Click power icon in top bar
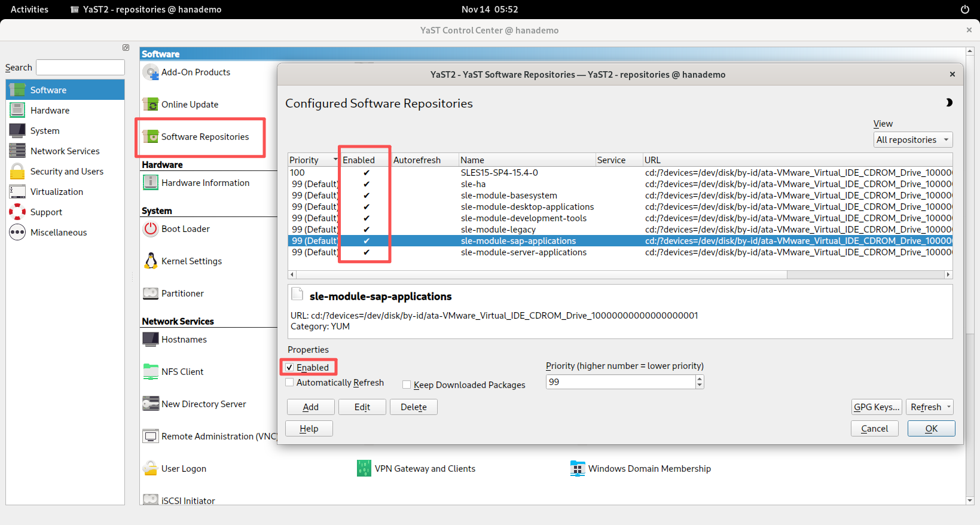The image size is (980, 525). pos(964,10)
